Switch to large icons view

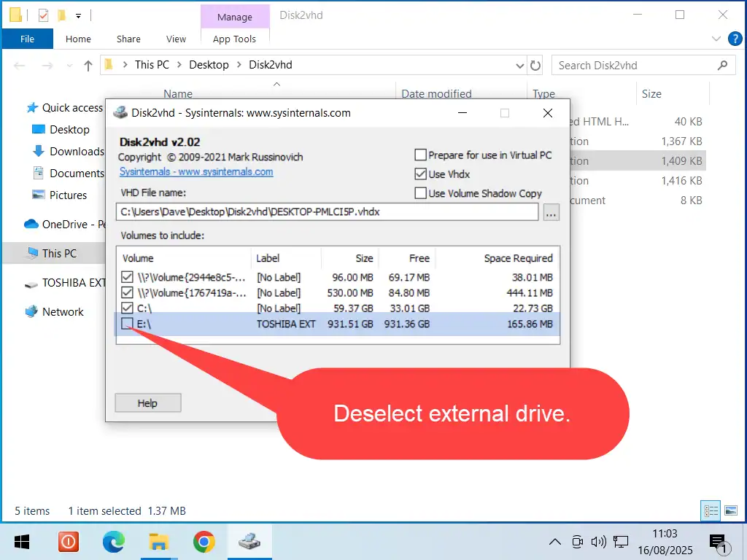click(730, 510)
